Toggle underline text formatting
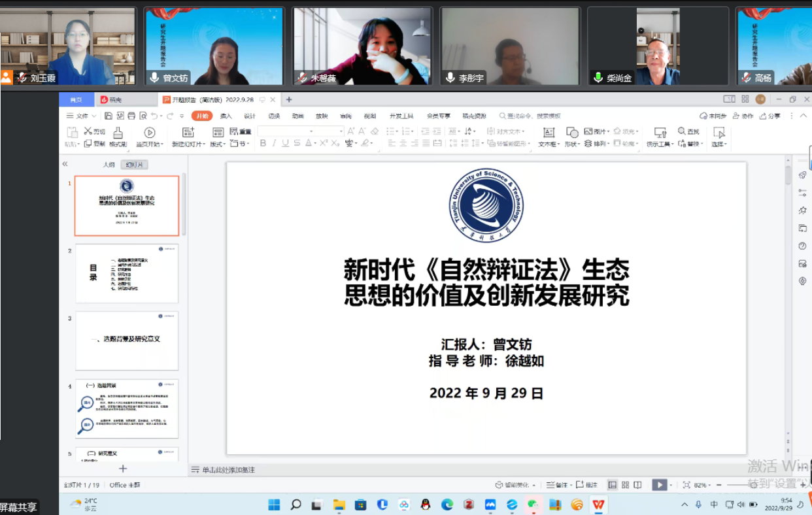This screenshot has width=812, height=515. point(285,143)
